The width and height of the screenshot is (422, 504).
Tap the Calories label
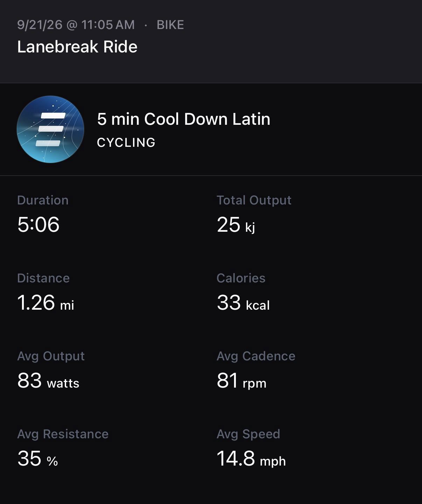coord(241,278)
